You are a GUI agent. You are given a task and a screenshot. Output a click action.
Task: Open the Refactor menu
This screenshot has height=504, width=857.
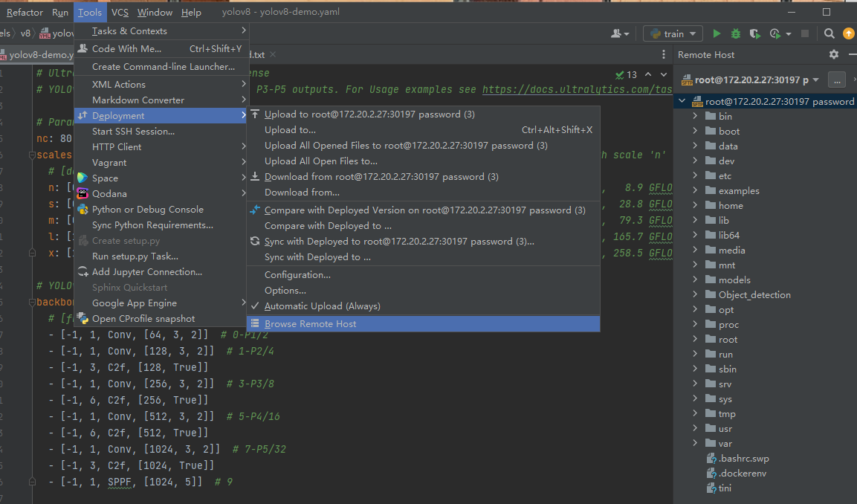click(x=25, y=12)
